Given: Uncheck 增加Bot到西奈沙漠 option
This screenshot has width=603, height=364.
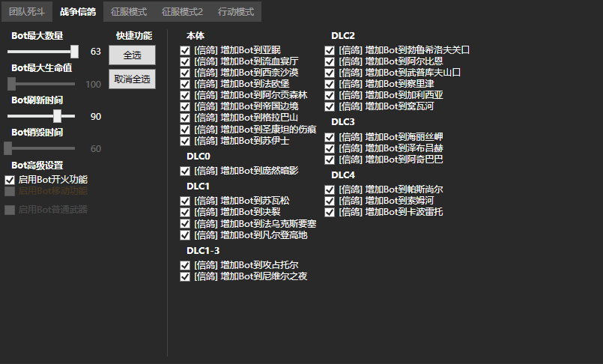Looking at the screenshot, I should 185,73.
